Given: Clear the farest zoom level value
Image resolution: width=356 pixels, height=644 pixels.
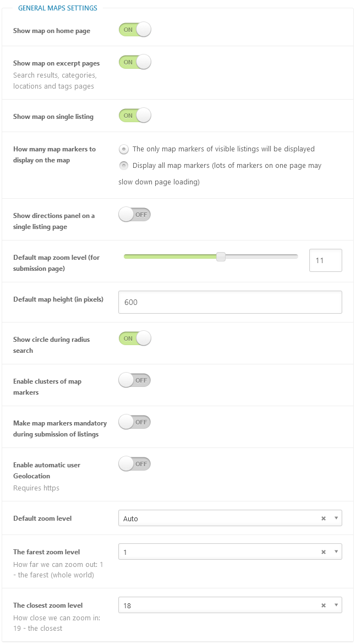Looking at the screenshot, I should [324, 552].
